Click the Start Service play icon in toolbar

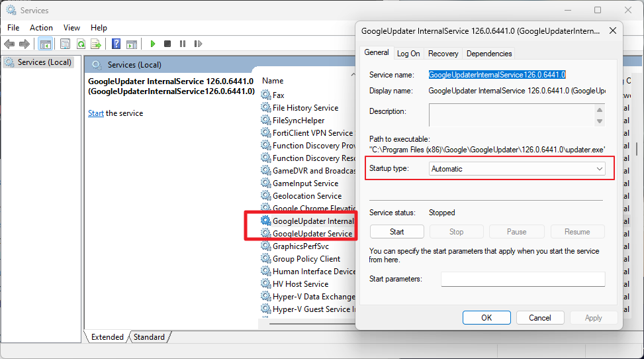pos(153,44)
